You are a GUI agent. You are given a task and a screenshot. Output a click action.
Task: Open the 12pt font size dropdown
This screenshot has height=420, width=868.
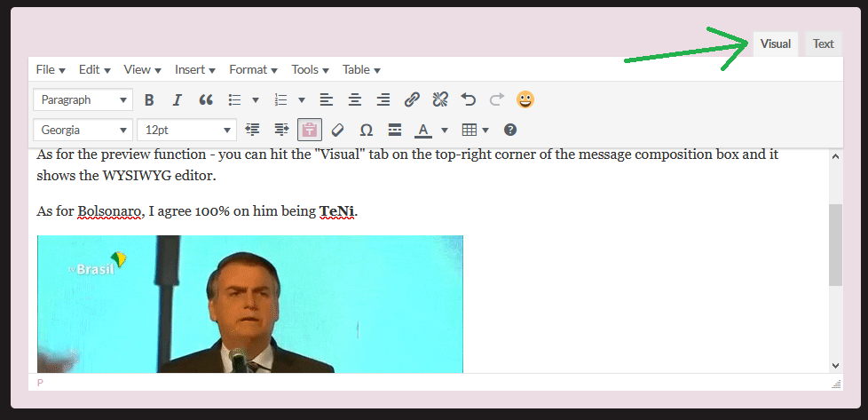point(187,131)
